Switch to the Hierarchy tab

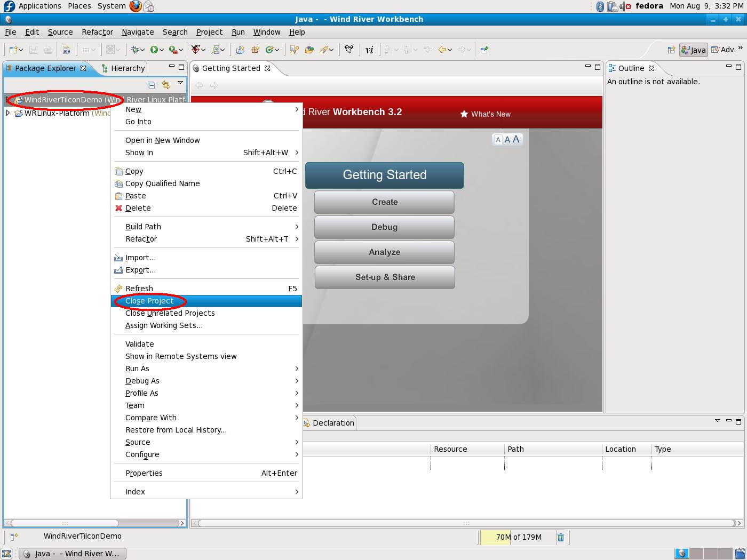(123, 68)
